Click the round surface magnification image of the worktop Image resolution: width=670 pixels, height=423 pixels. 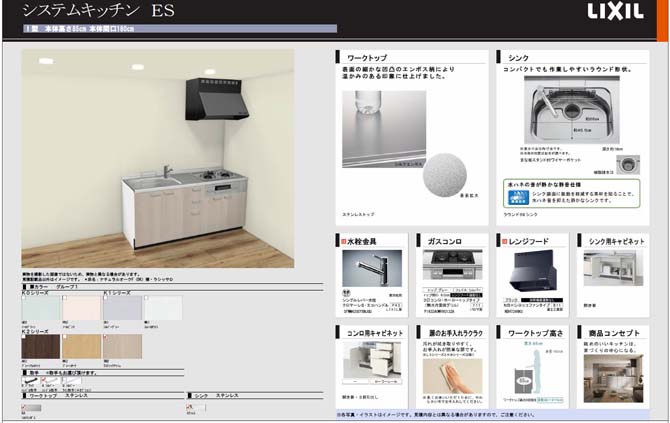point(444,175)
